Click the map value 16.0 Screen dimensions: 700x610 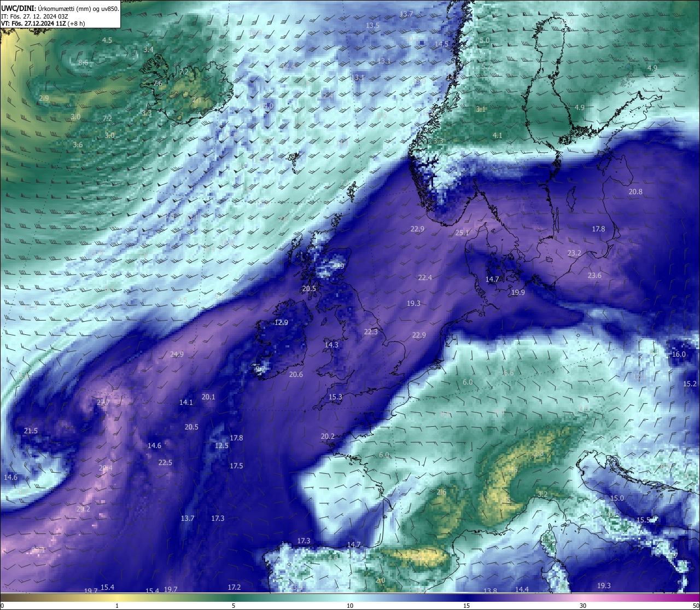(679, 355)
